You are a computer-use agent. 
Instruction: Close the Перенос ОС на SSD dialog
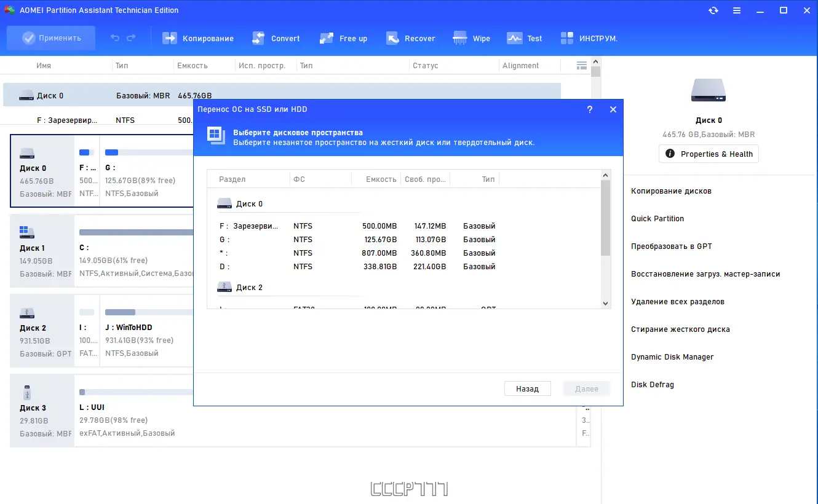point(613,109)
